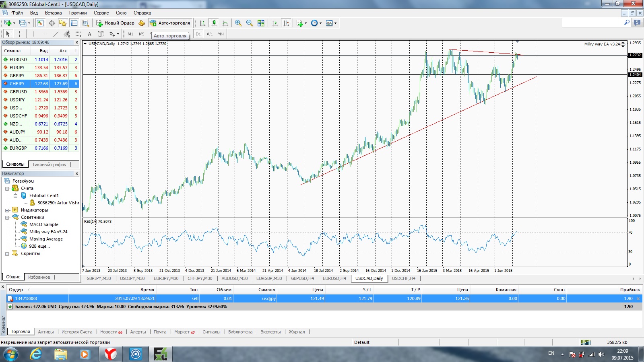
Task: Select the trendline drawing tool
Action: (56, 34)
